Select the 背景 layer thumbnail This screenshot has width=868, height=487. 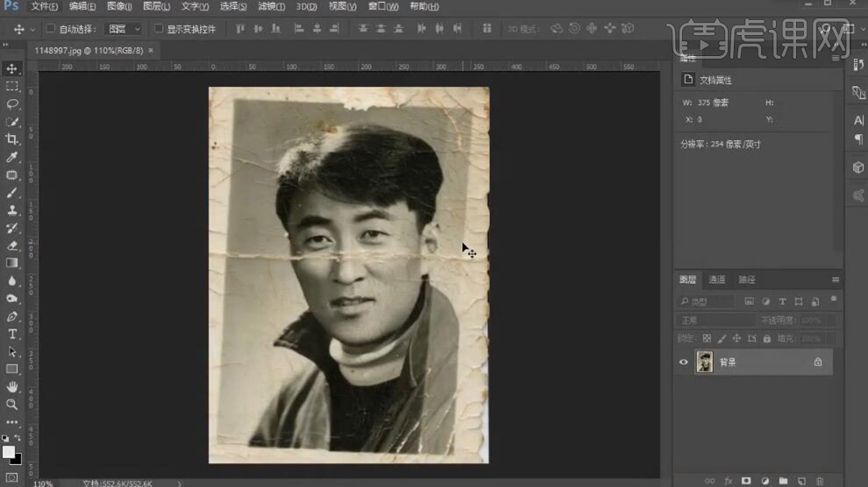point(705,362)
